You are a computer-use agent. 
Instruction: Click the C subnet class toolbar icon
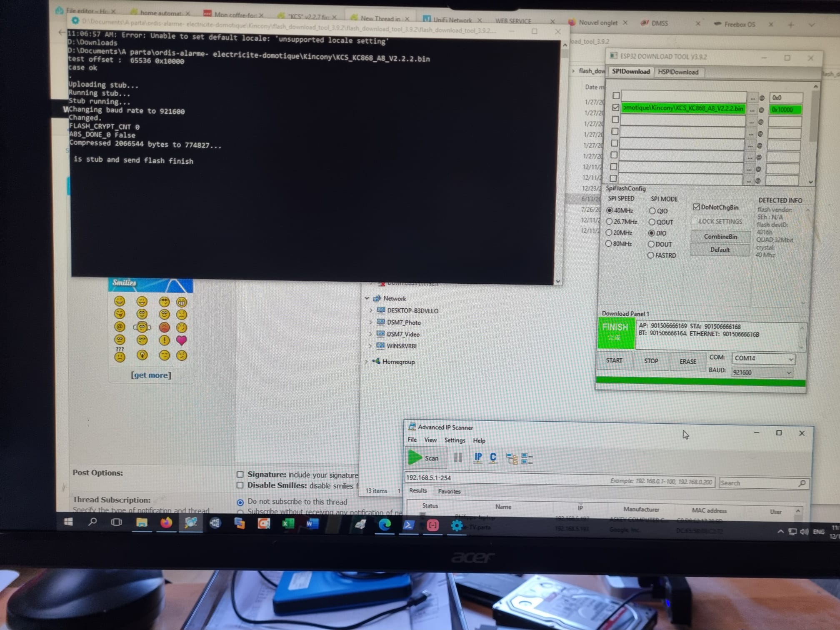coord(493,458)
